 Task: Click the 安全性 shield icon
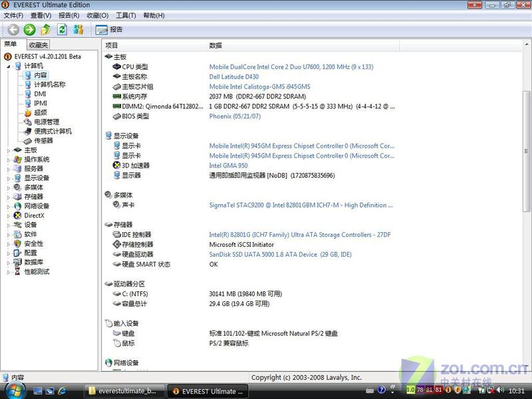(18, 243)
